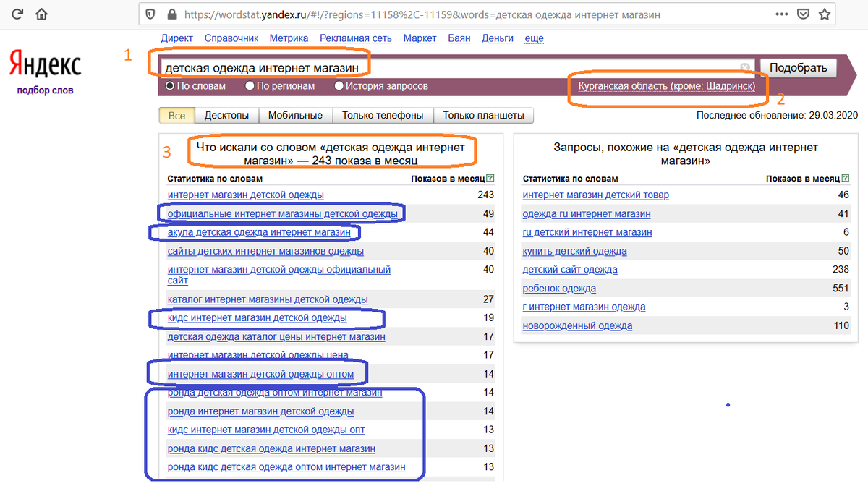Open similar query ru детский интернет магазин
This screenshot has width=868, height=499.
[x=587, y=232]
